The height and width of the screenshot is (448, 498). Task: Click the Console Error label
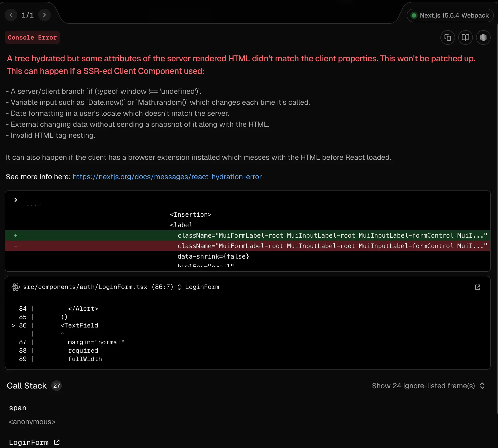coord(32,37)
